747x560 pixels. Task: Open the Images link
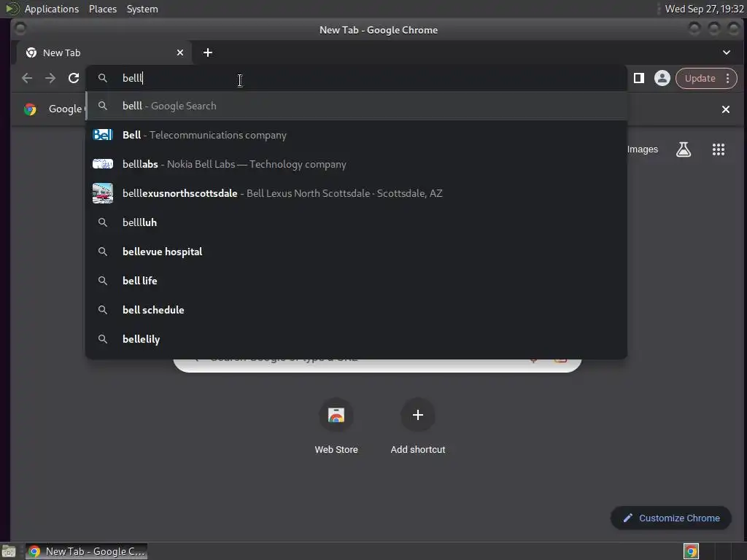pyautogui.click(x=642, y=149)
